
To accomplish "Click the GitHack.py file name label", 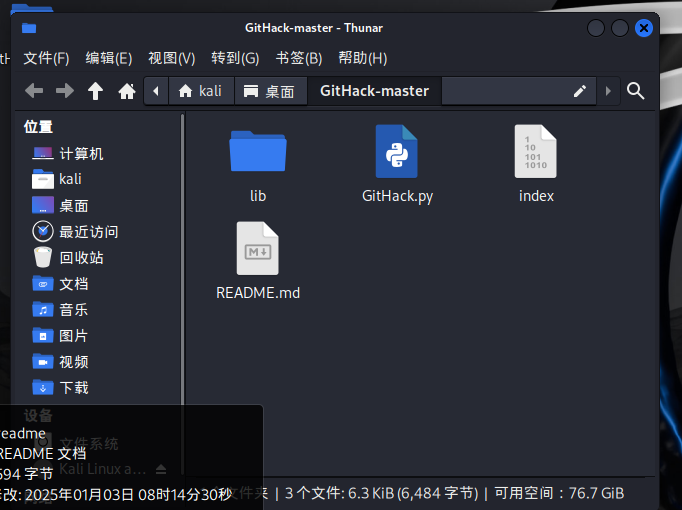I will pyautogui.click(x=398, y=196).
